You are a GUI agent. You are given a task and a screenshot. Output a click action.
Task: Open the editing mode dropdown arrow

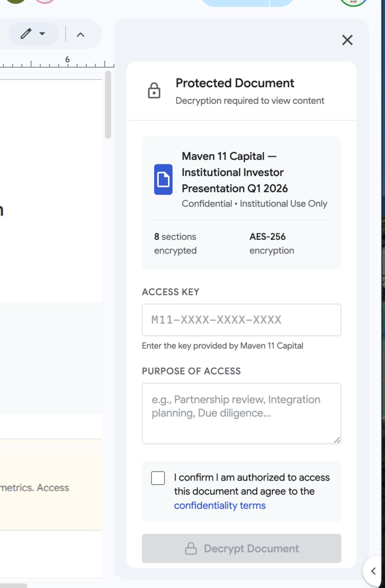click(42, 34)
